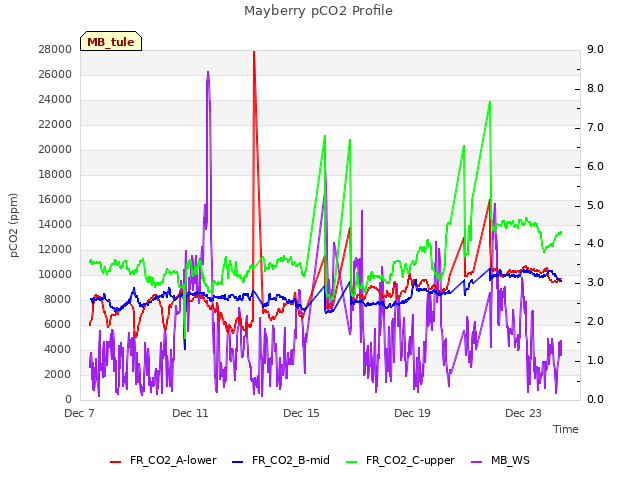Click the MB_tule site label badge

pos(111,41)
